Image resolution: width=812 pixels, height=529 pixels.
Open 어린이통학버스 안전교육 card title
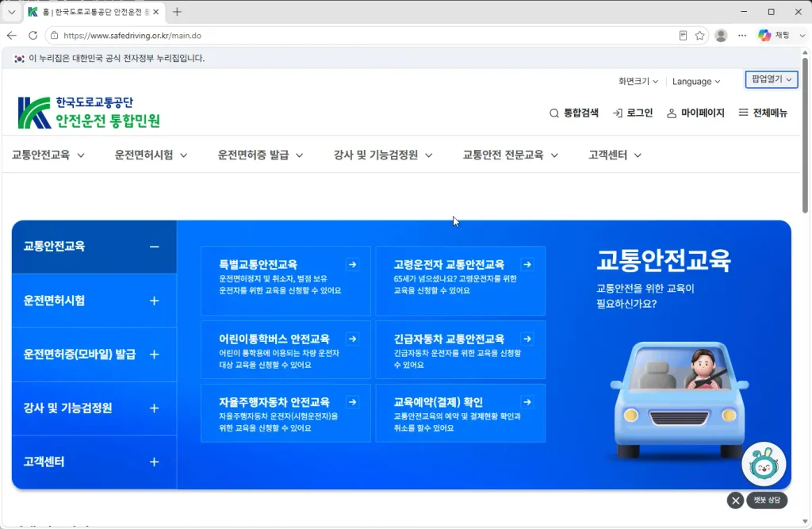(274, 339)
